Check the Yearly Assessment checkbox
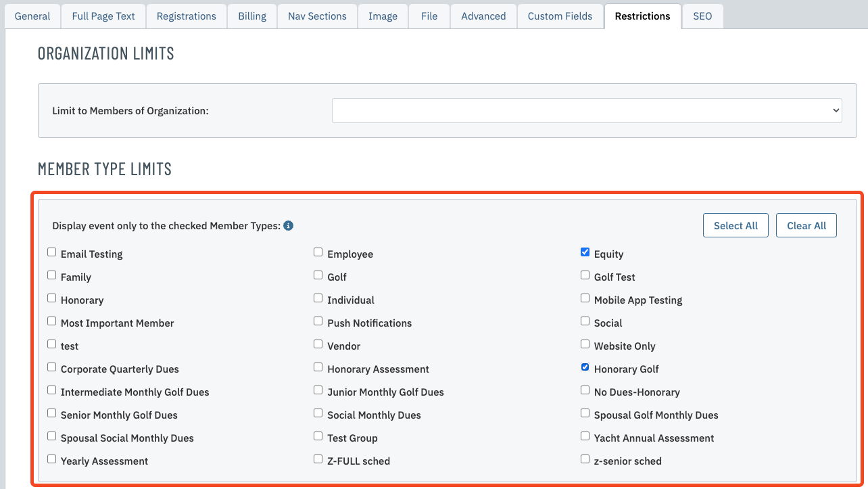 click(52, 459)
